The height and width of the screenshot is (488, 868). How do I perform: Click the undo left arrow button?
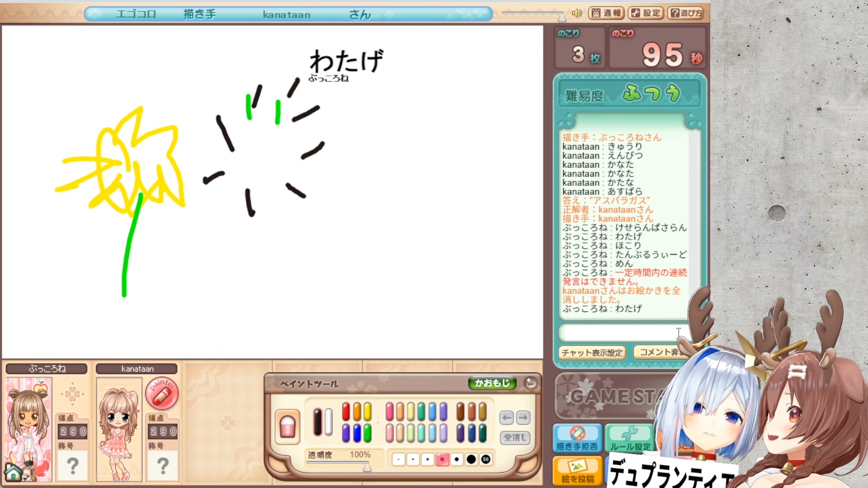507,418
